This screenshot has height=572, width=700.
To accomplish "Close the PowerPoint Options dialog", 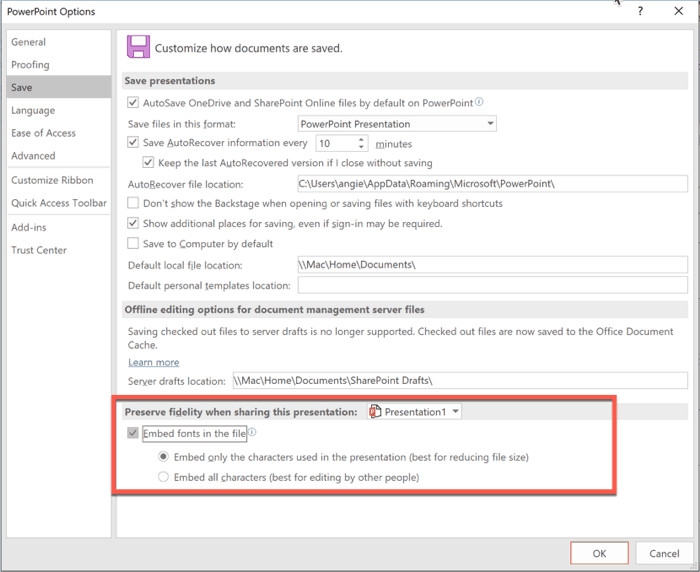I will click(x=679, y=11).
